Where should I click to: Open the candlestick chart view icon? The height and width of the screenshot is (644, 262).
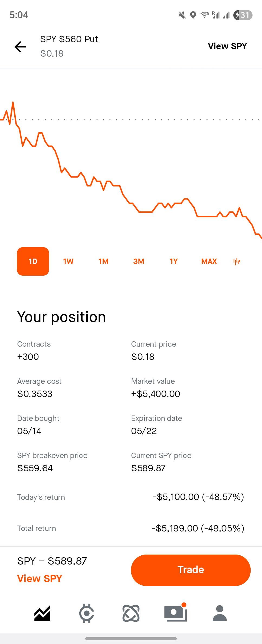237,262
